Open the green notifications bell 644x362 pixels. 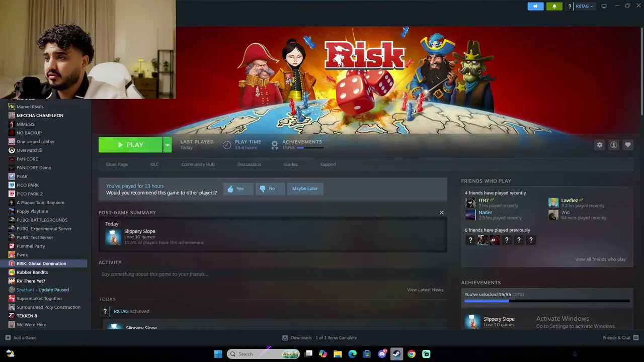[554, 6]
